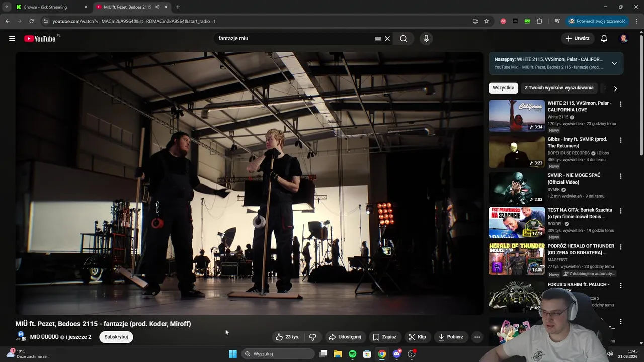Open options menu for CALIFORNIA LOVE video
Screen dimensions: 644x362
[x=620, y=104]
